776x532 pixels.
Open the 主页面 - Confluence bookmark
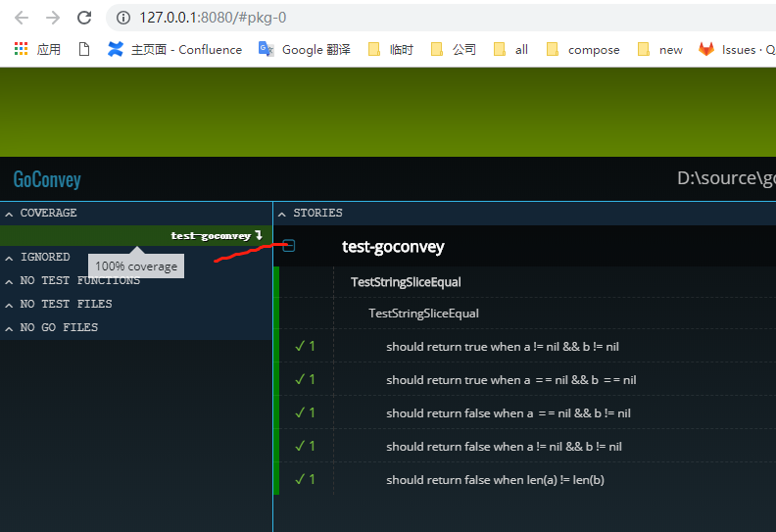click(x=174, y=50)
